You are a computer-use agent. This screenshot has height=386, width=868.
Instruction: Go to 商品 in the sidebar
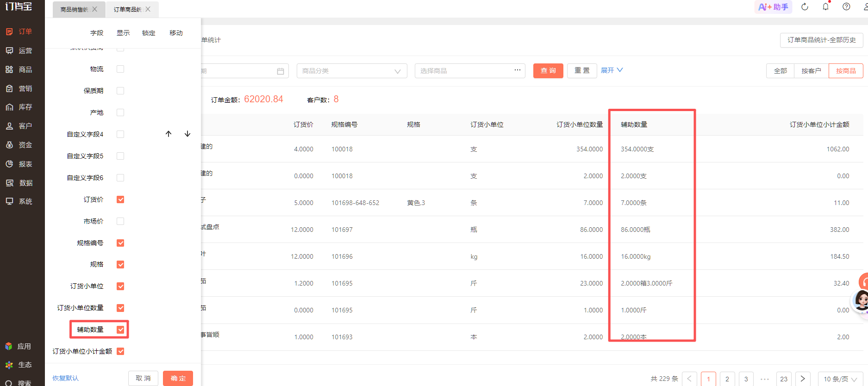(19, 69)
